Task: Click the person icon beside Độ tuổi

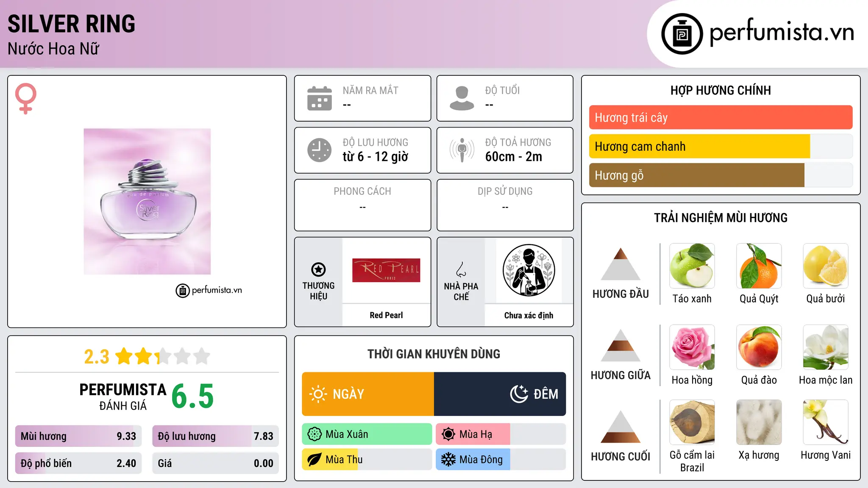Action: pos(462,98)
